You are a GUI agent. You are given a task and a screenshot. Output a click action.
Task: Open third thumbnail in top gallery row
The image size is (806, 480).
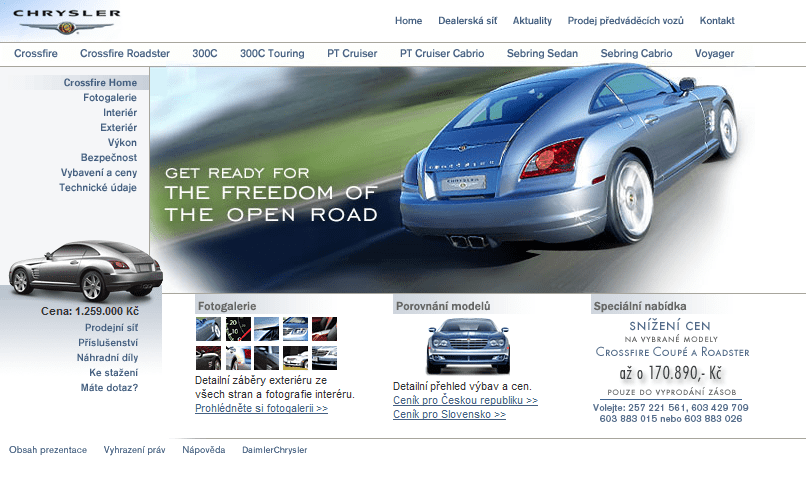[x=266, y=329]
